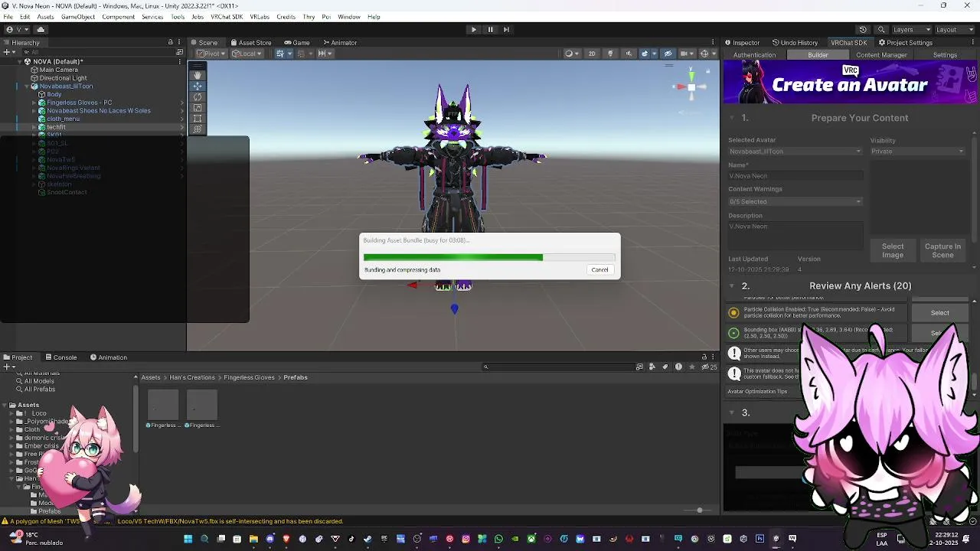The height and width of the screenshot is (551, 980).
Task: Collapse the NOVA (Default) scene node
Action: point(18,62)
